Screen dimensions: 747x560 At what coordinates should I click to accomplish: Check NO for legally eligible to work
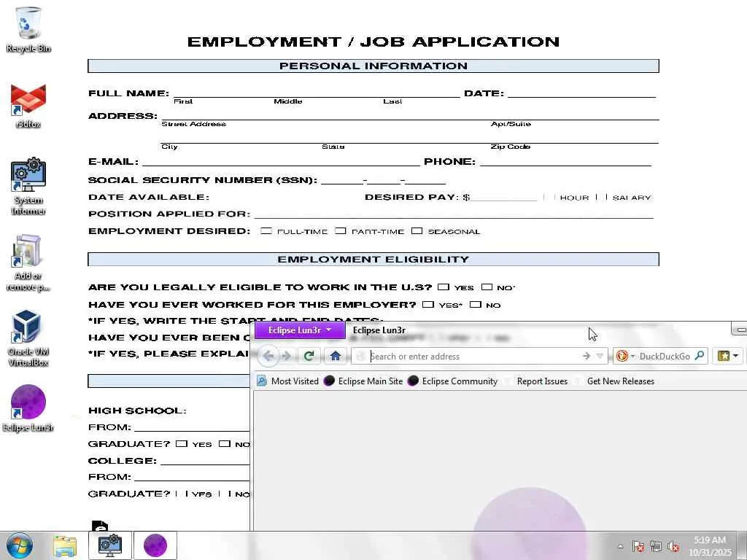487,287
